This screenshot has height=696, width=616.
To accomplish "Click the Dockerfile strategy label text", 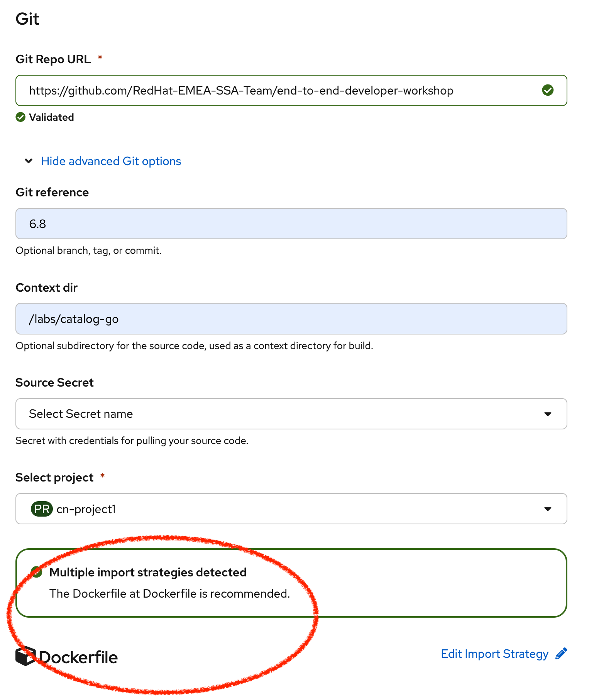I will (78, 657).
